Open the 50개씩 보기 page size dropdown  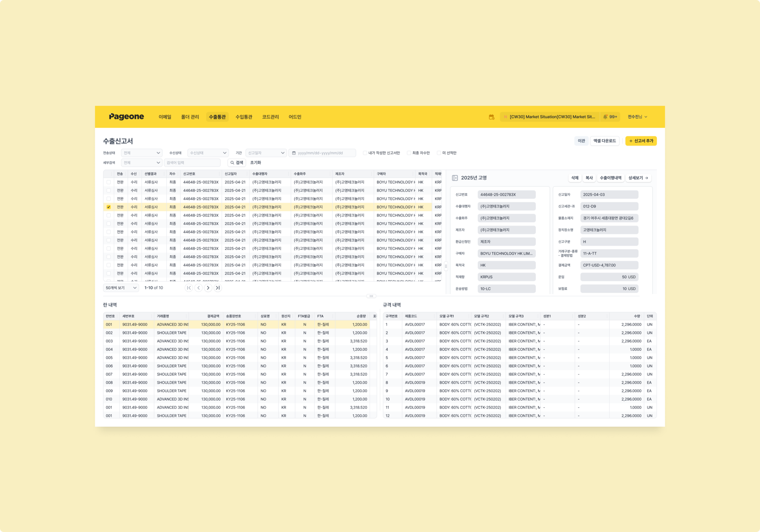point(121,288)
